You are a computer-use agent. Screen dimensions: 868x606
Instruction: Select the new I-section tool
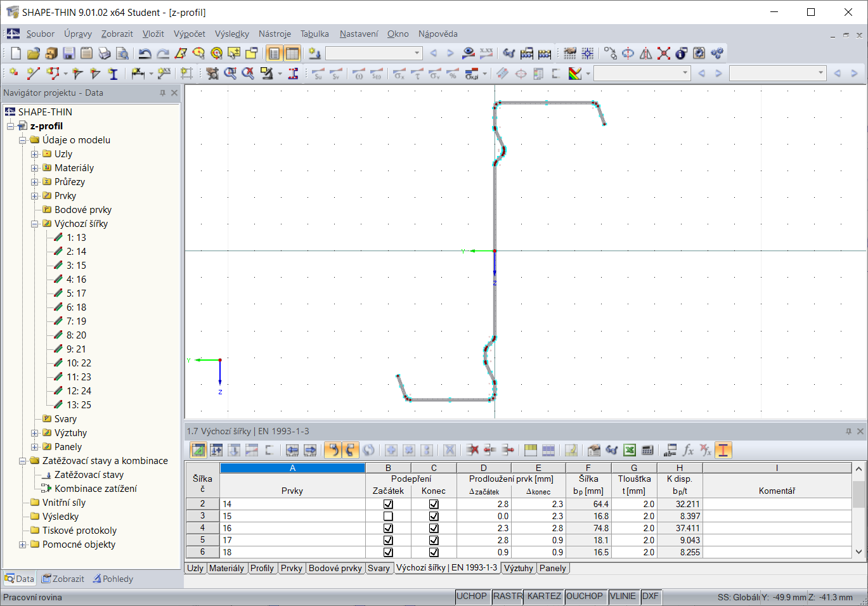(x=113, y=74)
